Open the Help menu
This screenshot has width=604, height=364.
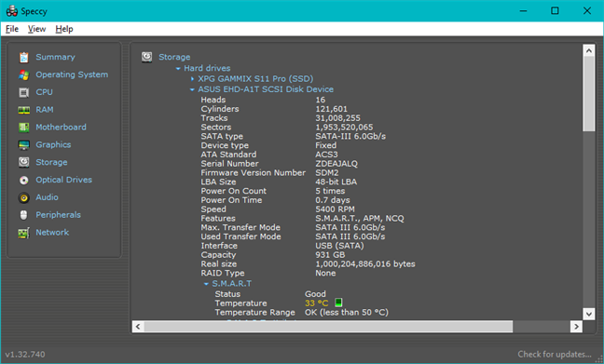point(64,29)
